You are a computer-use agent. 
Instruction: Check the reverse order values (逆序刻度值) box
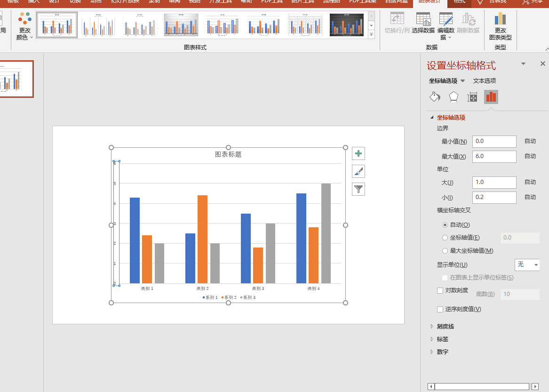click(x=440, y=309)
